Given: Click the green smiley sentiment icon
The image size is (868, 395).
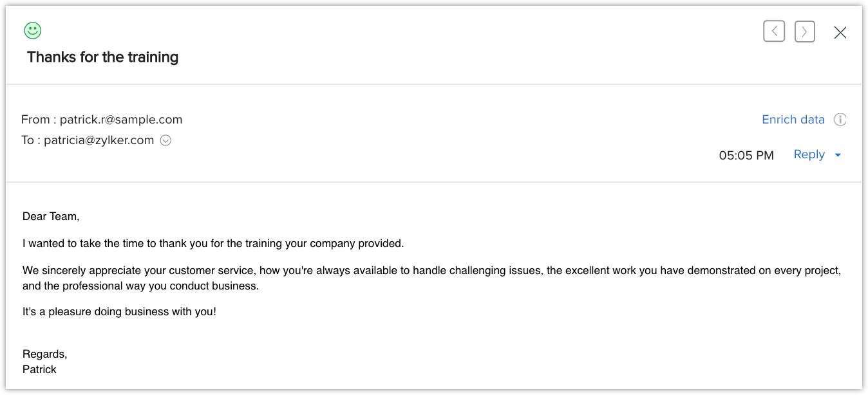Looking at the screenshot, I should (33, 30).
